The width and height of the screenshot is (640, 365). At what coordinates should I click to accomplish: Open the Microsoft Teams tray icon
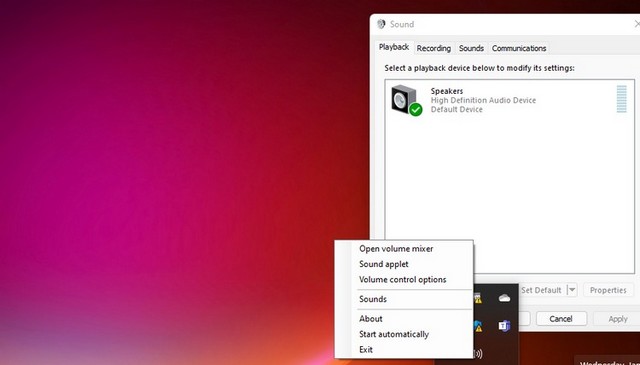point(504,325)
